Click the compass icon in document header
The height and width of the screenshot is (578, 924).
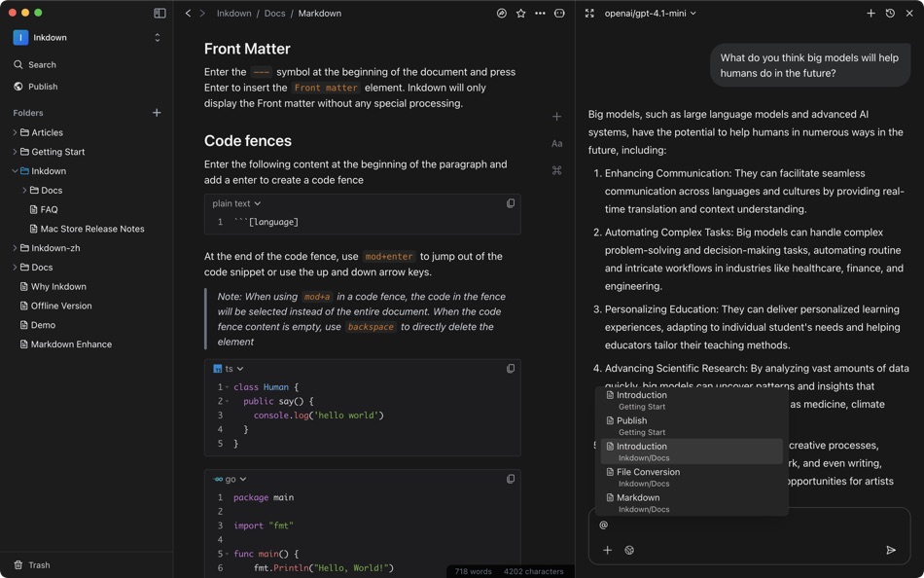click(x=502, y=13)
